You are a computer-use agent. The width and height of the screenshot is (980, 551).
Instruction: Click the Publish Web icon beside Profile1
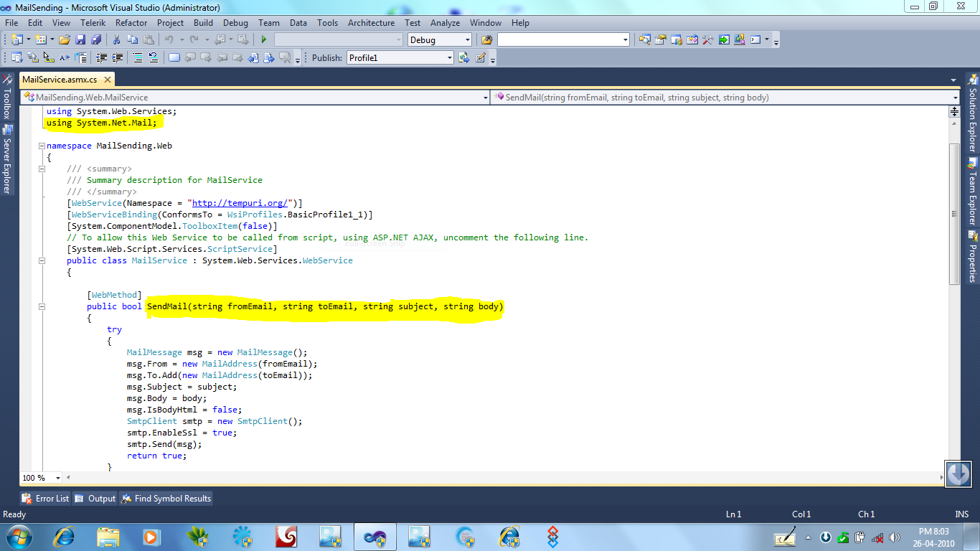pos(464,58)
